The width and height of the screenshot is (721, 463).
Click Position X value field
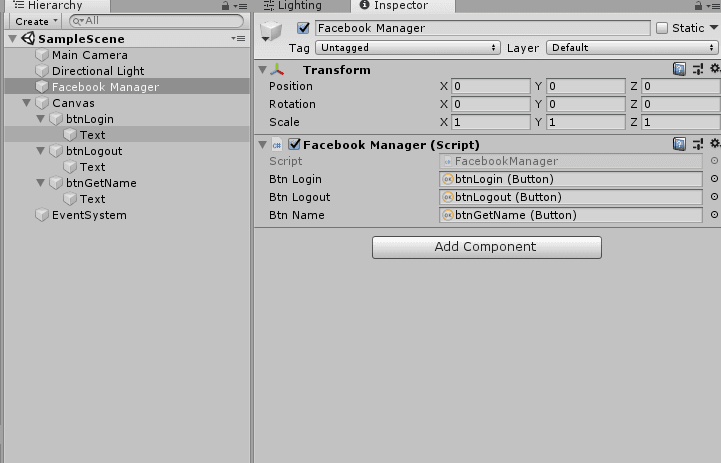[x=491, y=86]
